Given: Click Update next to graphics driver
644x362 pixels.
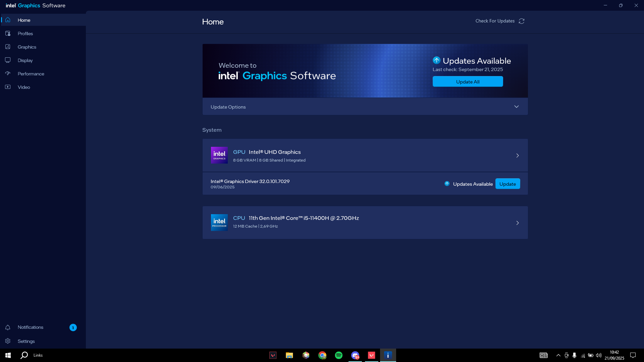Looking at the screenshot, I should (507, 184).
